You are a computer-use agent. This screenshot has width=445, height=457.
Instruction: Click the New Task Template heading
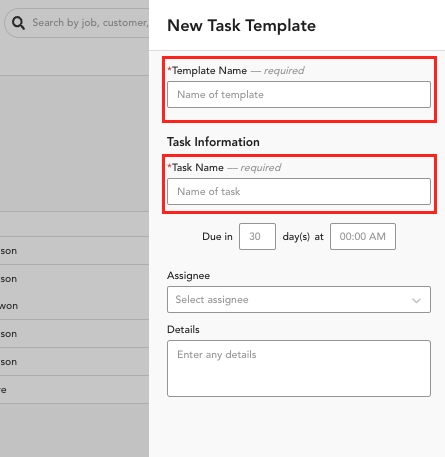click(241, 26)
